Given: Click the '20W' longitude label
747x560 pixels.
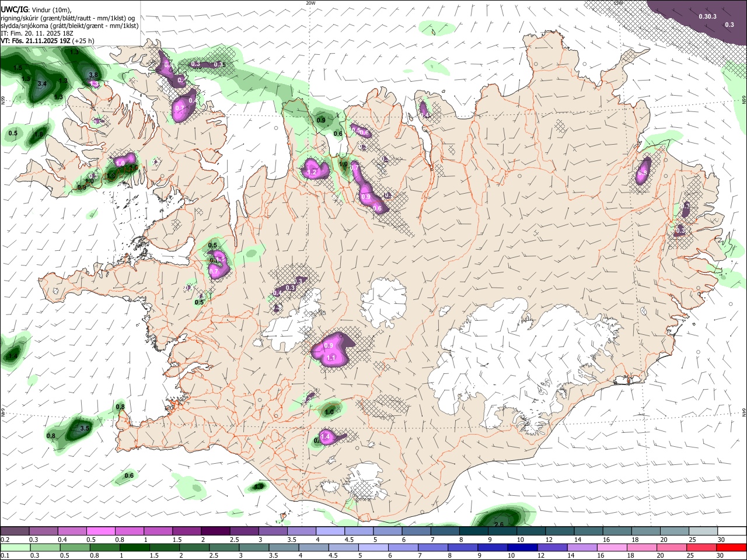Looking at the screenshot, I should 310,3.
